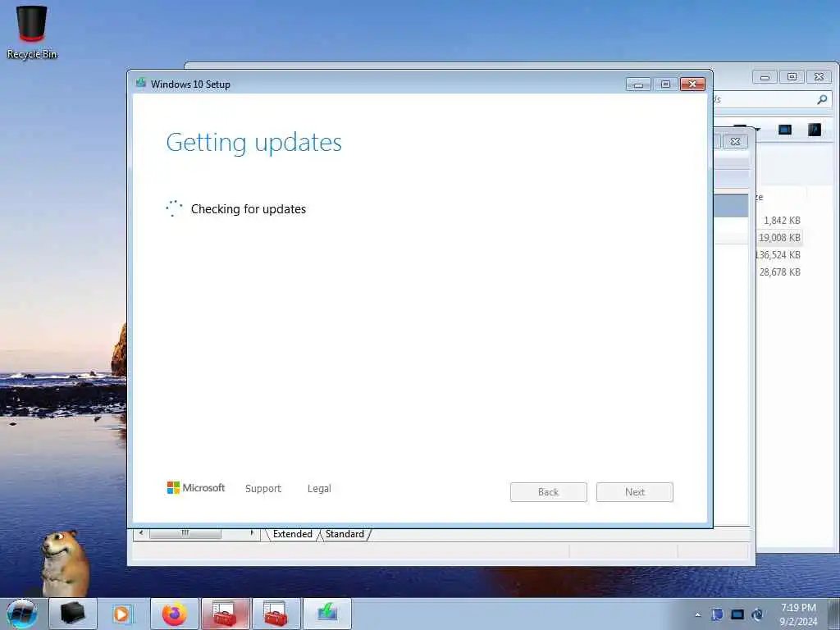Select the file sized 19,008 KB
Viewport: 840px width, 630px height.
coord(779,237)
